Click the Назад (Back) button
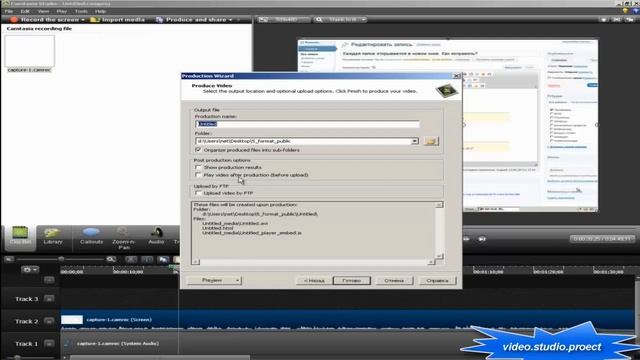Screen dimensions: 640x360 (x=314, y=280)
